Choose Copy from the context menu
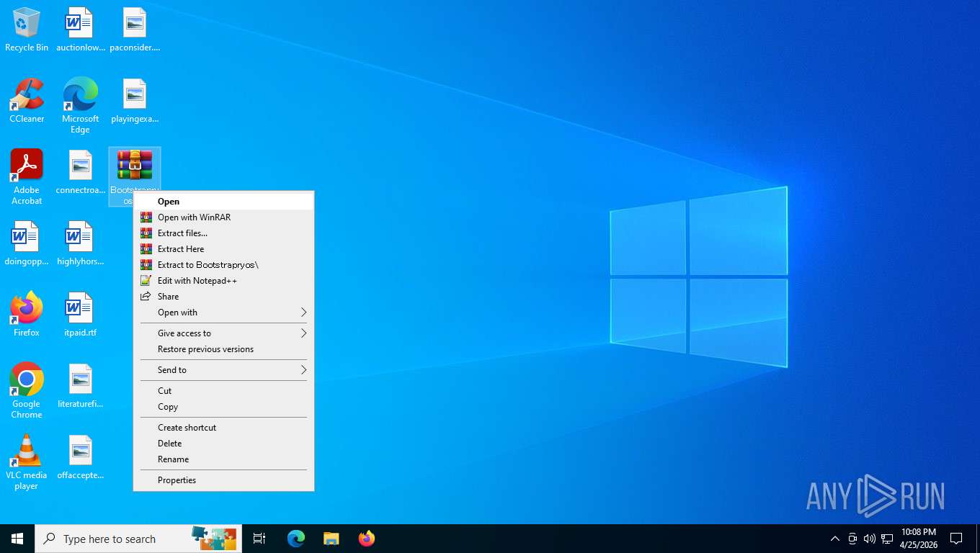The width and height of the screenshot is (980, 553). 223,407
